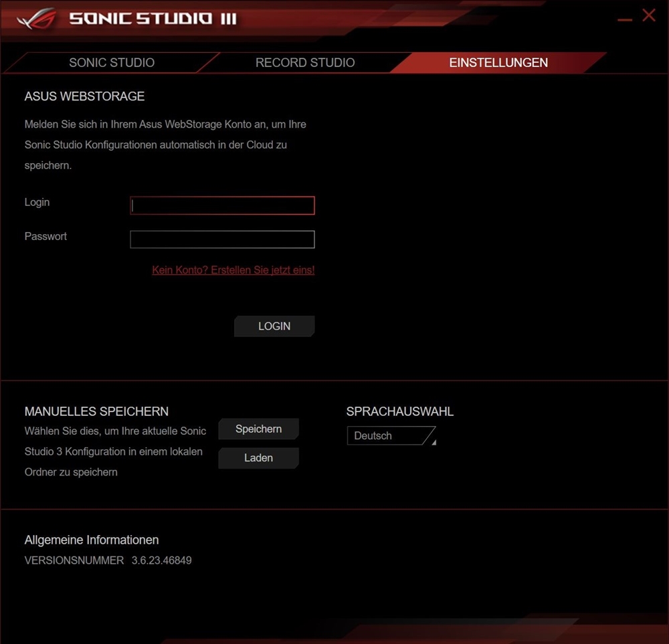669x644 pixels.
Task: Click the ROG logo icon
Action: pos(36,19)
